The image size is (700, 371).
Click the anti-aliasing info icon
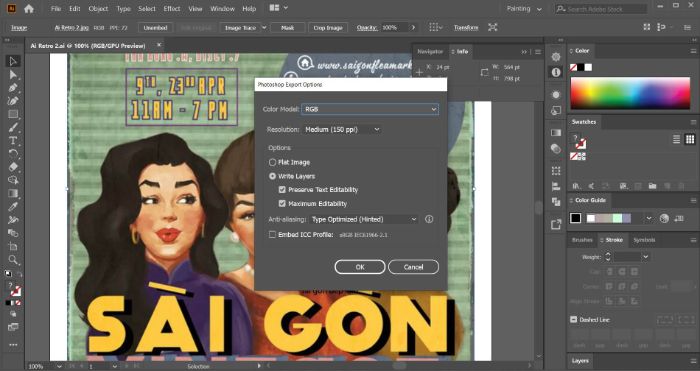coord(429,219)
